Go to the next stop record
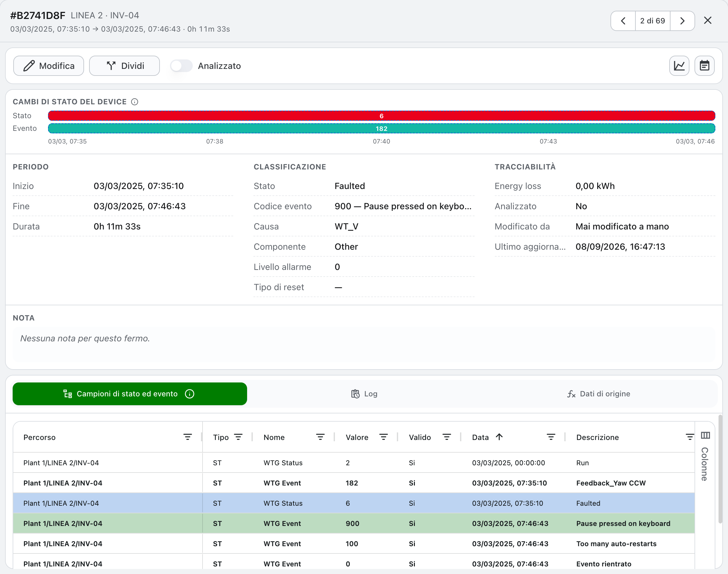The width and height of the screenshot is (728, 574). coord(682,21)
